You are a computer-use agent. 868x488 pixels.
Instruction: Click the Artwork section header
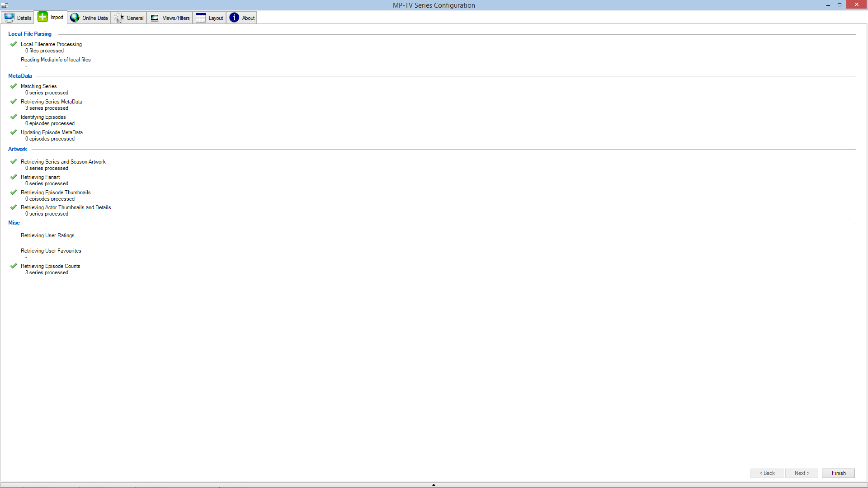tap(18, 149)
